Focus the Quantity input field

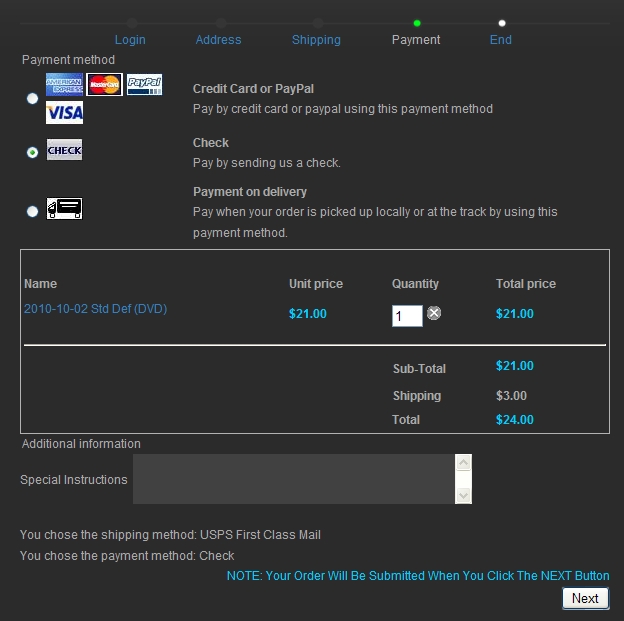tap(407, 316)
